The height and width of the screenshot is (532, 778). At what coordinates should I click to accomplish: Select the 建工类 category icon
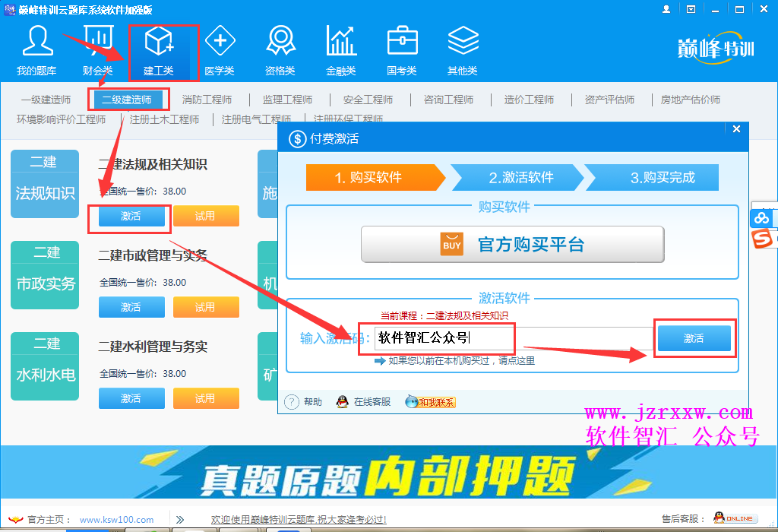point(159,51)
